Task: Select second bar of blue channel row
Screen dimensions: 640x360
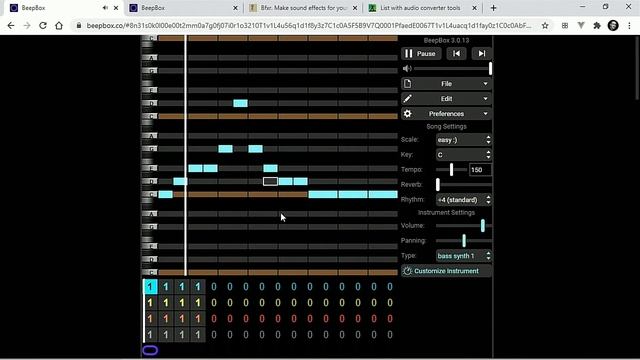Action: click(x=166, y=287)
